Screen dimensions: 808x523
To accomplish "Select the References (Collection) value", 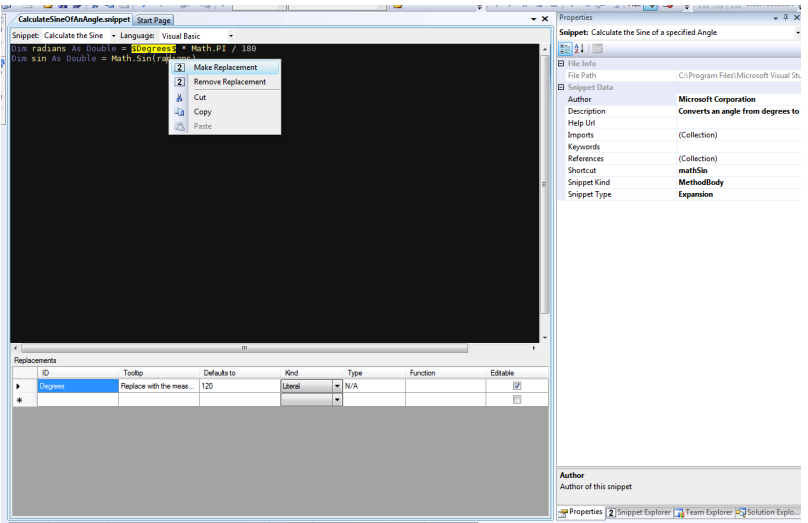I will 738,159.
